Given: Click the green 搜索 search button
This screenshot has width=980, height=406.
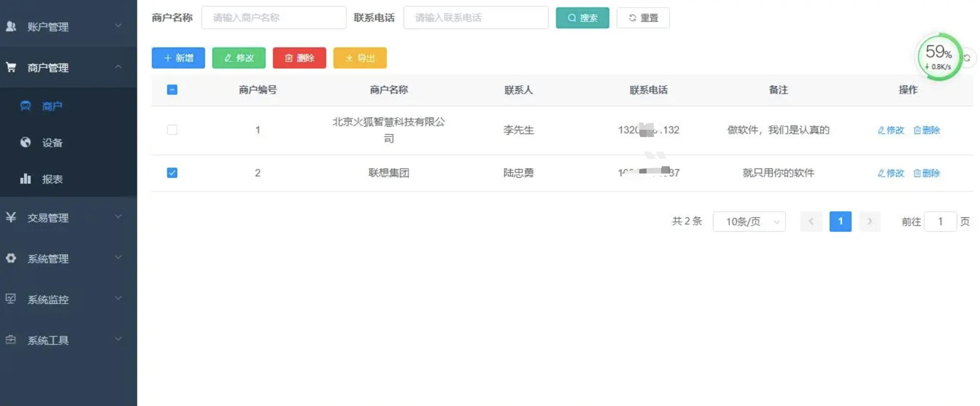Looking at the screenshot, I should [582, 17].
